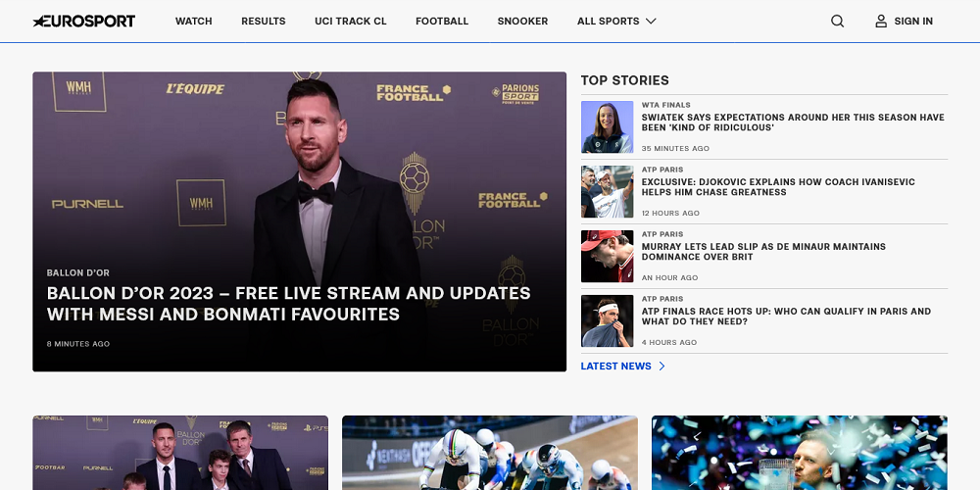Viewport: 980px width, 490px height.
Task: Click the 'TOP STORIES' heading
Action: click(625, 80)
